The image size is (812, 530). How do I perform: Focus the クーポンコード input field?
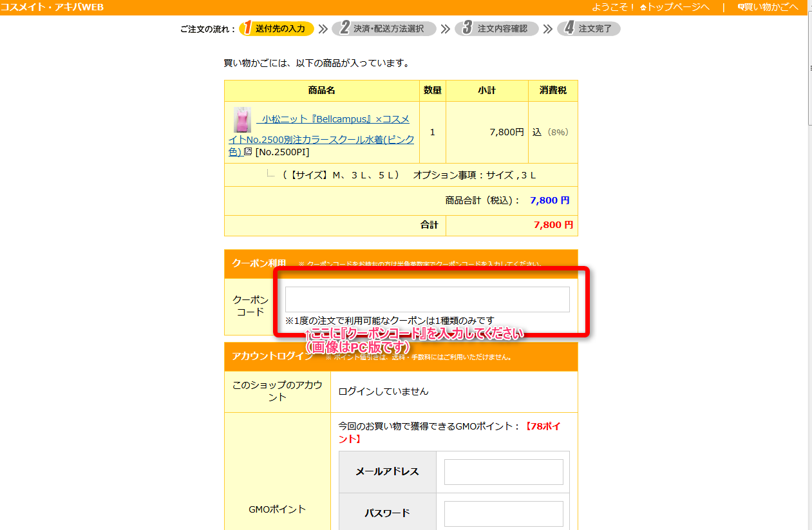(427, 299)
